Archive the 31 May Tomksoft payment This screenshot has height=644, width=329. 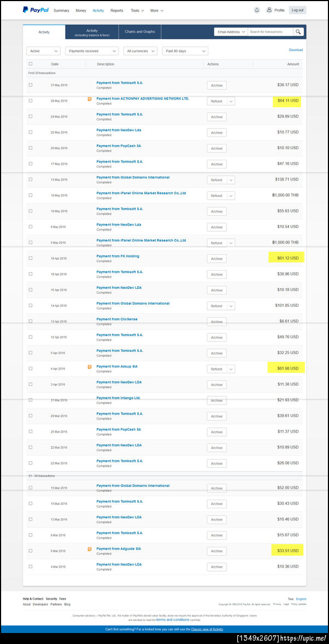pyautogui.click(x=217, y=86)
